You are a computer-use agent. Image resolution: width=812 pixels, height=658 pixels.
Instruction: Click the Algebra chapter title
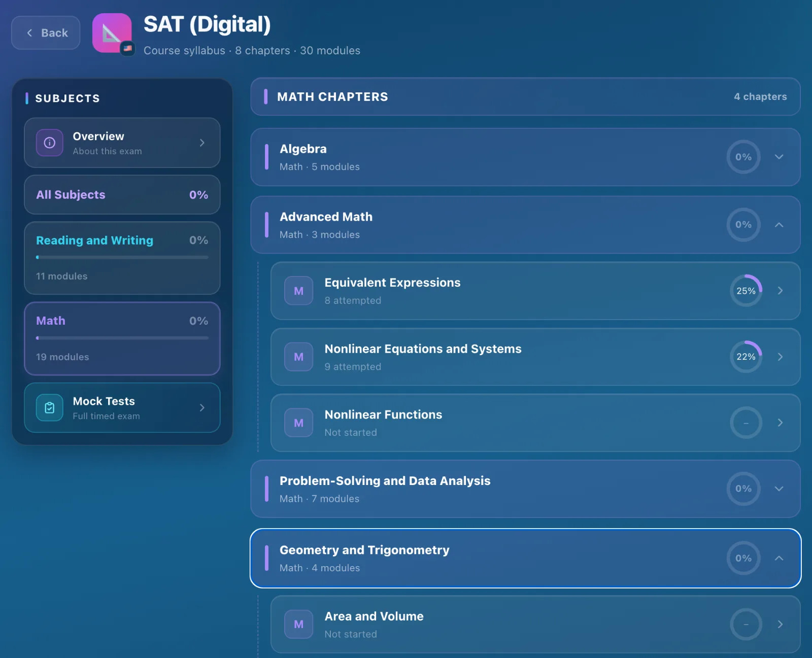pos(303,149)
